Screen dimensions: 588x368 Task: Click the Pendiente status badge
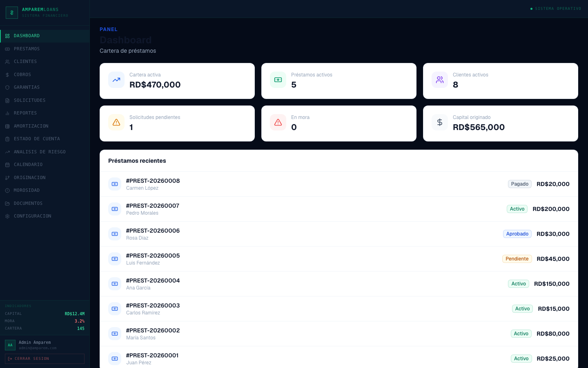coord(517,259)
